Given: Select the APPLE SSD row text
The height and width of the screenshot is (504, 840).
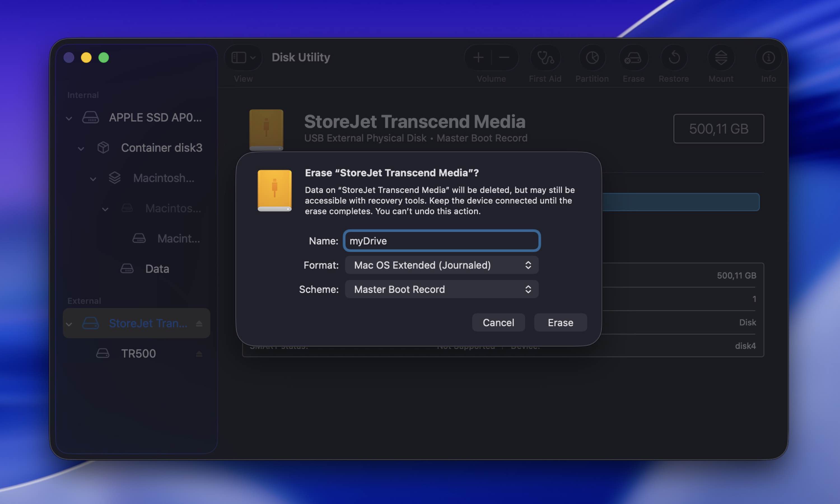Looking at the screenshot, I should pyautogui.click(x=155, y=118).
